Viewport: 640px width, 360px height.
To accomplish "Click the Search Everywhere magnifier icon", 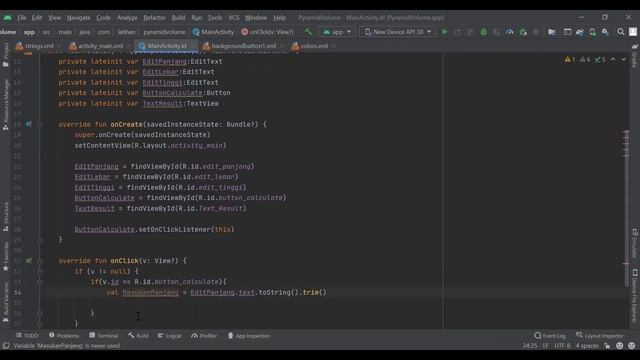I will click(620, 32).
